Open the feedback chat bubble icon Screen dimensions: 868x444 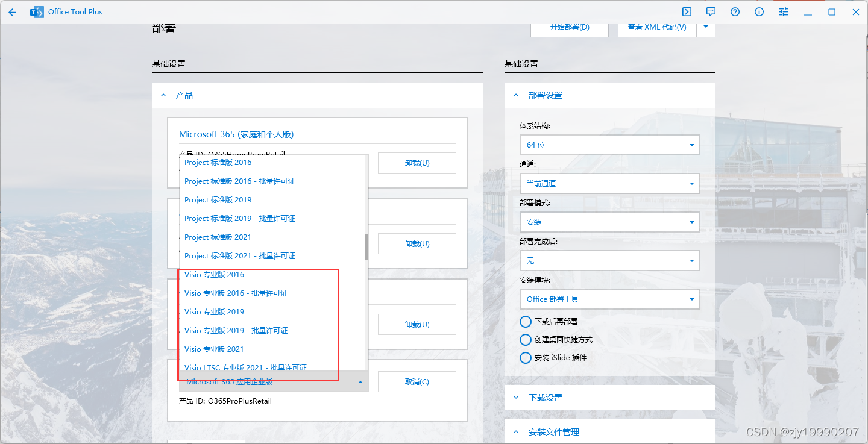pyautogui.click(x=711, y=11)
